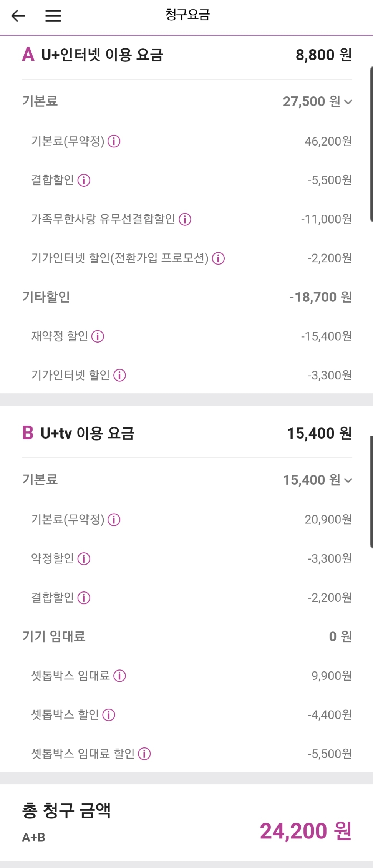Show info for U+tv 결합할인
Image resolution: width=373 pixels, height=868 pixels.
[84, 598]
